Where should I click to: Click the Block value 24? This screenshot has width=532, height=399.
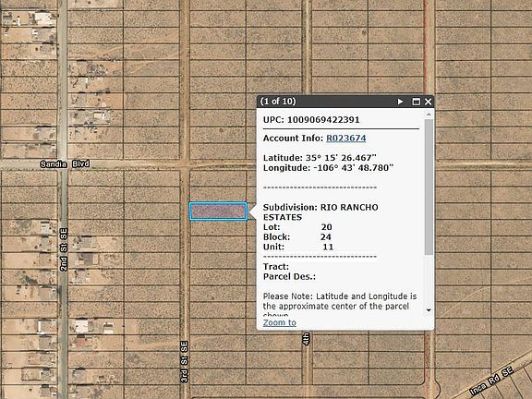point(326,236)
